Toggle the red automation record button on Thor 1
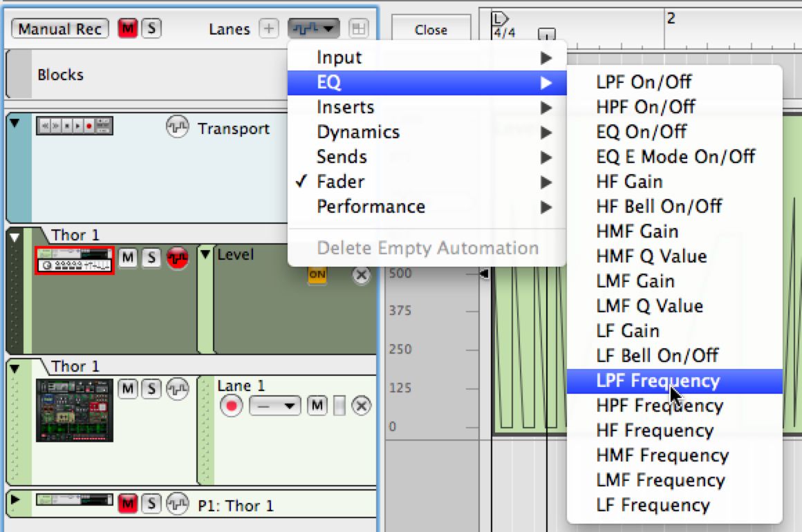Viewport: 802px width, 532px height. tap(178, 258)
